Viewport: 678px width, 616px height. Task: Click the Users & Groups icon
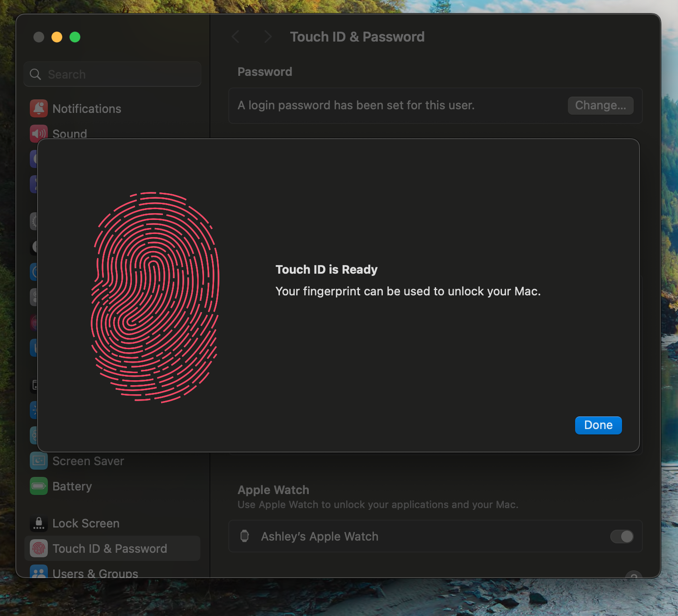pyautogui.click(x=39, y=572)
